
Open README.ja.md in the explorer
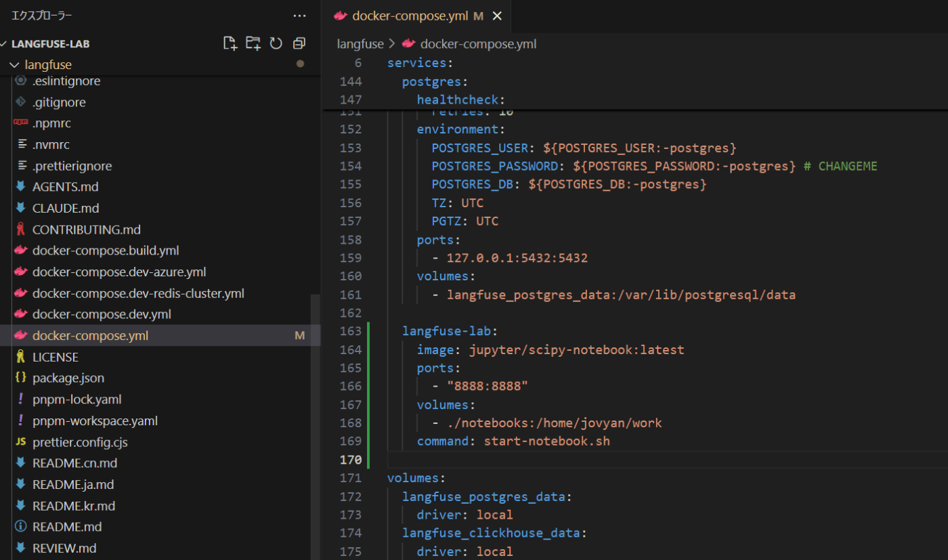tap(72, 484)
